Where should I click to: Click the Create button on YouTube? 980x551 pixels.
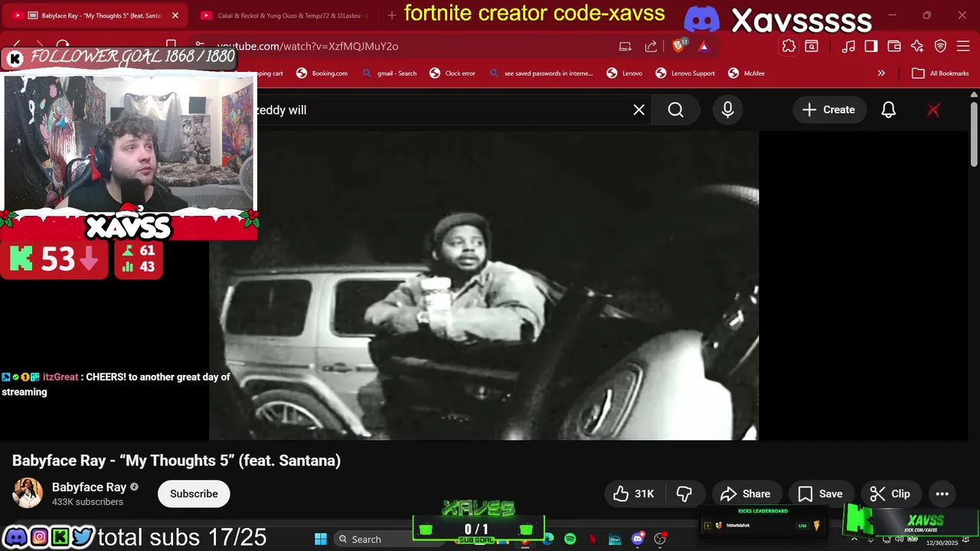[x=828, y=110]
